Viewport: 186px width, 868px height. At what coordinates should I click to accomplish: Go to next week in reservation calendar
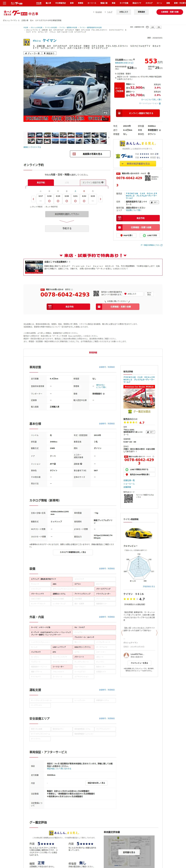(x=100, y=199)
